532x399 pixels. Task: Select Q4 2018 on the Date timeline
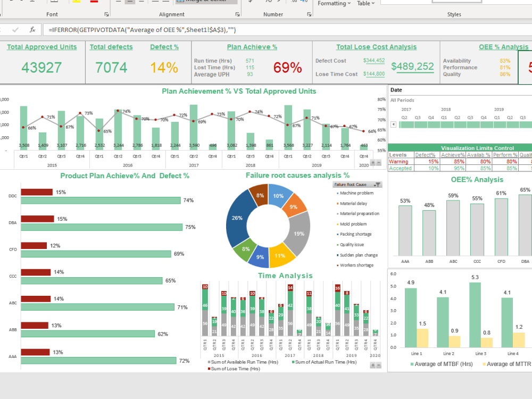[484, 124]
